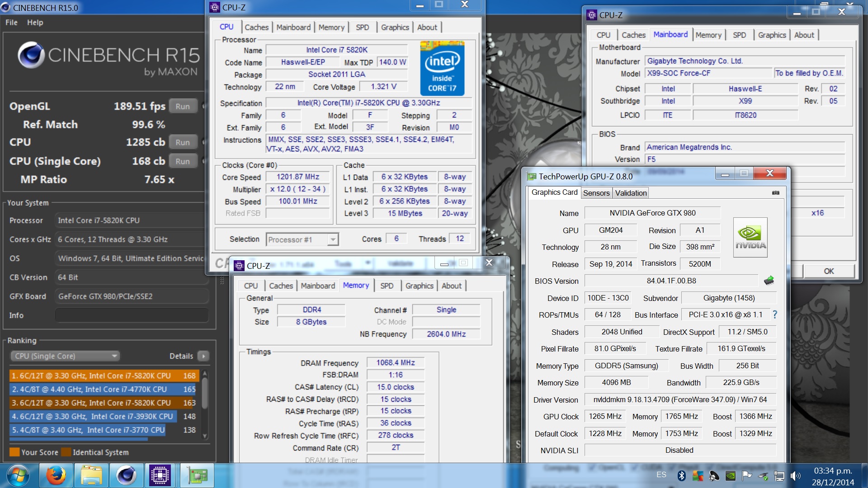Open the Cinebench File menu
This screenshot has height=488, width=868.
pyautogui.click(x=11, y=22)
